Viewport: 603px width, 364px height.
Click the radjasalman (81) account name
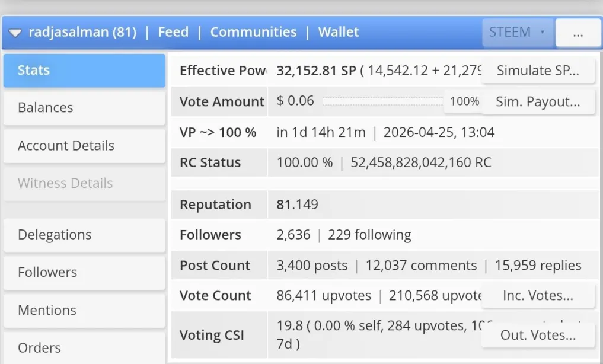pos(82,32)
